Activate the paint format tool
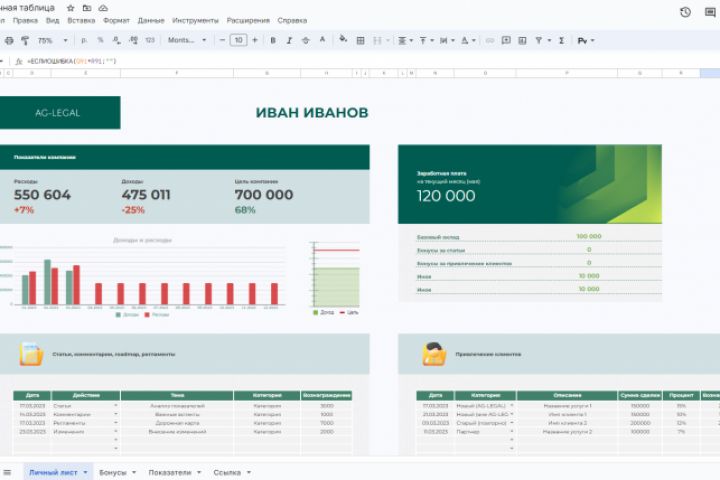The height and width of the screenshot is (480, 720). click(25, 40)
